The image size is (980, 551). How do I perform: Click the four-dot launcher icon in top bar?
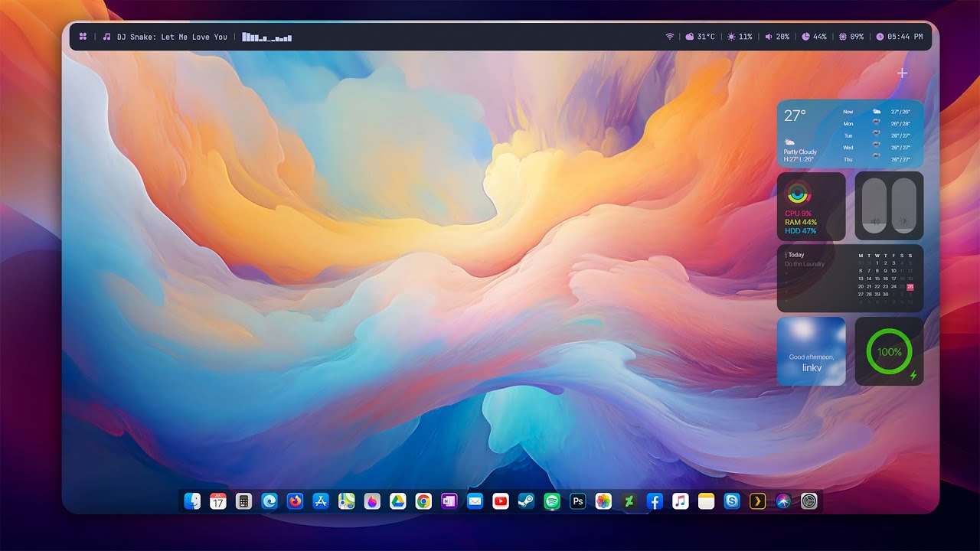83,37
